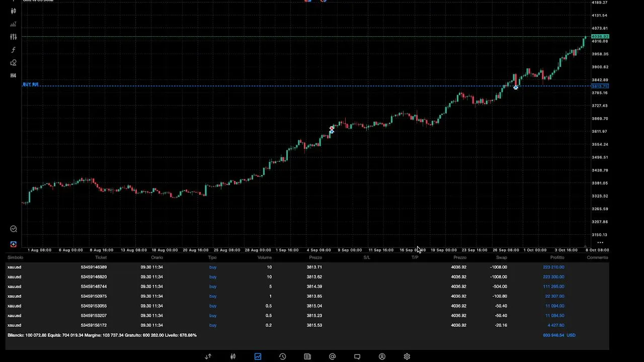Screen dimensions: 644x362
Task: Sort trades by Simbolo column header
Action: pyautogui.click(x=15, y=257)
